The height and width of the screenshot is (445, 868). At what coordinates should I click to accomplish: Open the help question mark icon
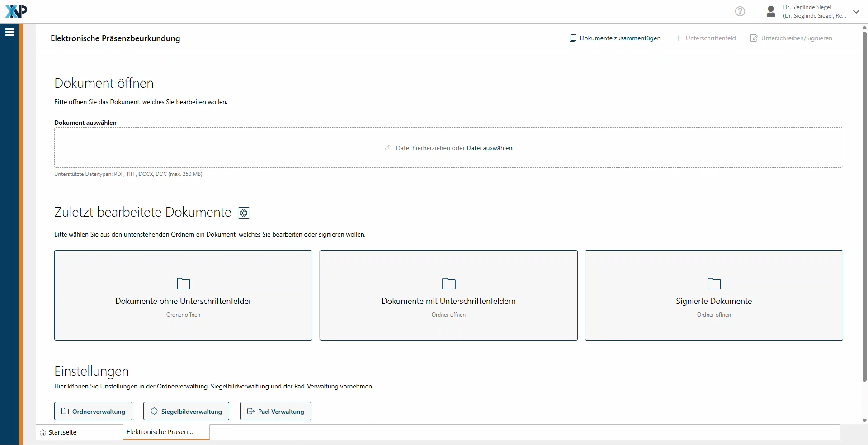(740, 11)
